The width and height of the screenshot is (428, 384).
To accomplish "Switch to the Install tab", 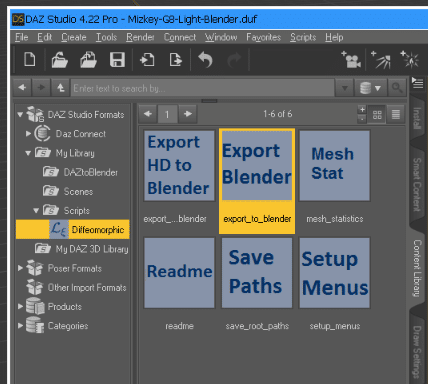I will click(417, 118).
